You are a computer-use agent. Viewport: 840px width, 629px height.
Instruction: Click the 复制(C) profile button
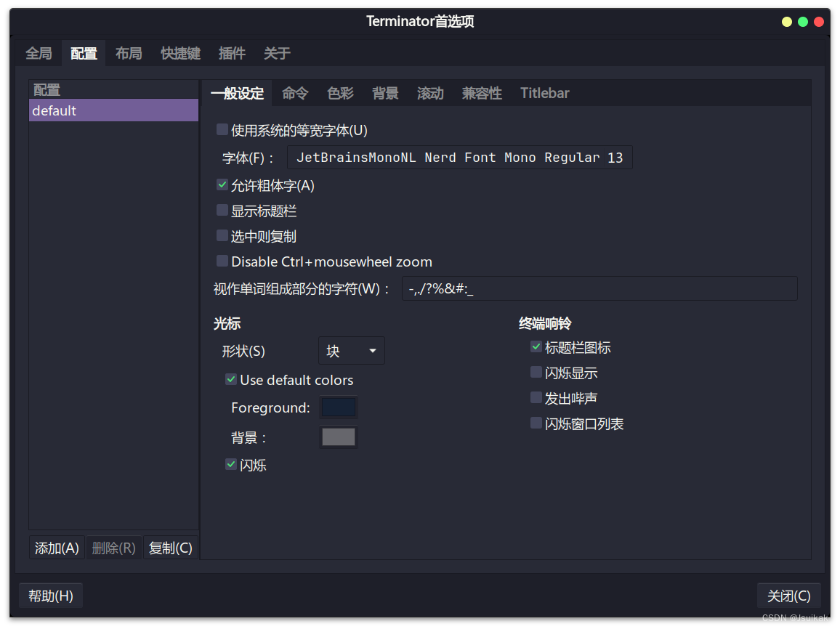point(170,548)
